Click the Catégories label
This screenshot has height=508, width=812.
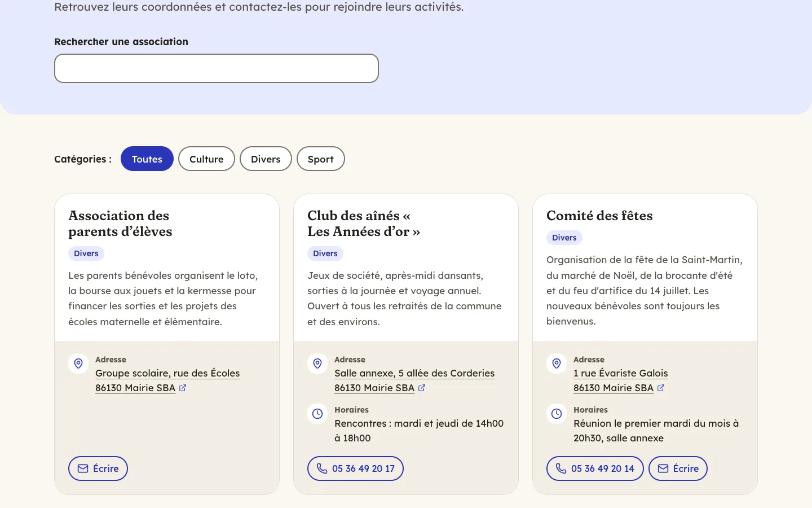click(83, 159)
